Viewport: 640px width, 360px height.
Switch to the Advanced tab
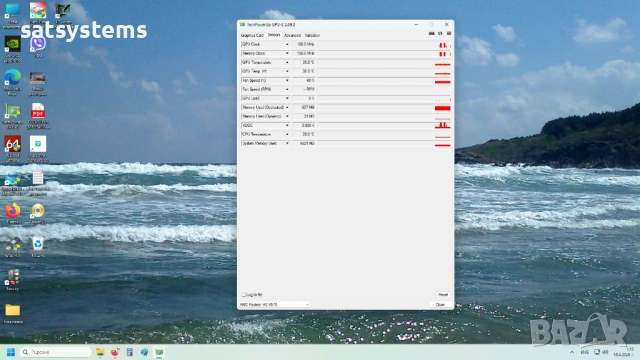tap(292, 36)
